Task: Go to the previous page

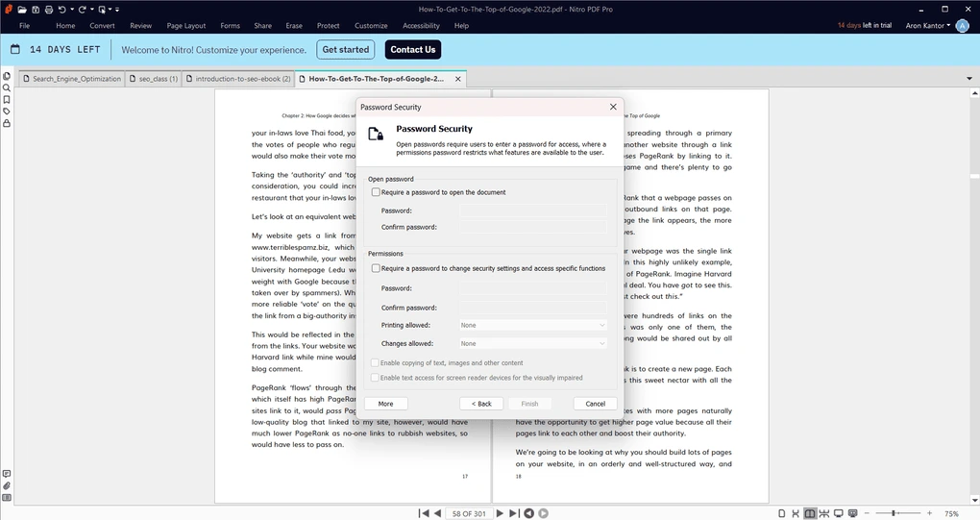Action: click(437, 513)
